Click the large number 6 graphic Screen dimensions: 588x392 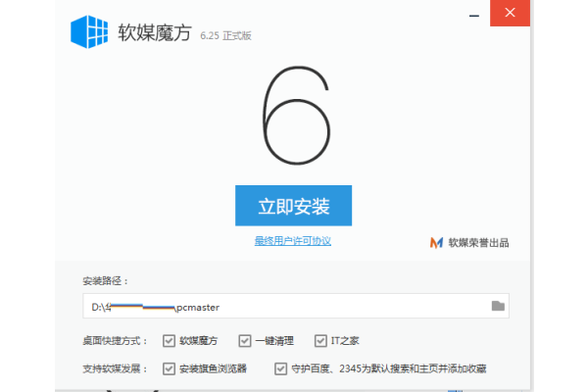296,116
